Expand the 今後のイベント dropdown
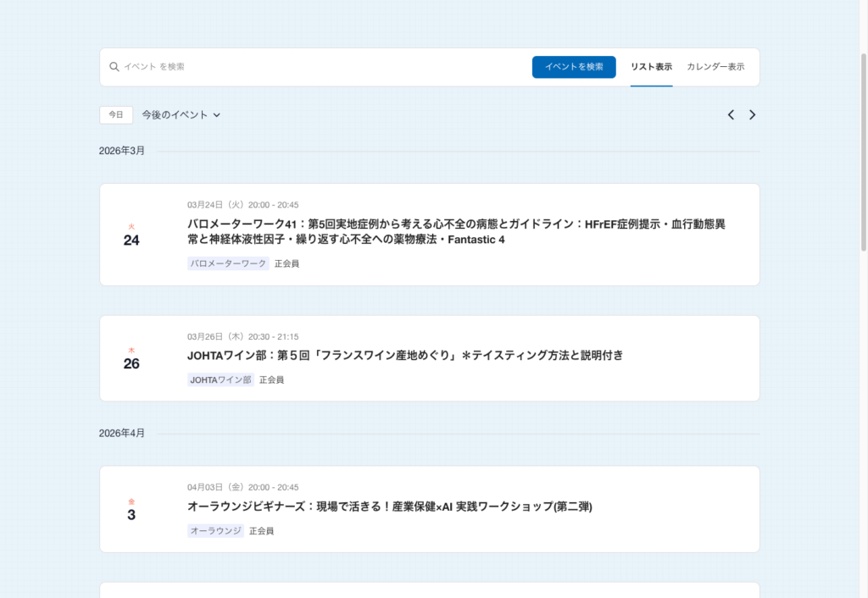This screenshot has width=868, height=598. 181,115
